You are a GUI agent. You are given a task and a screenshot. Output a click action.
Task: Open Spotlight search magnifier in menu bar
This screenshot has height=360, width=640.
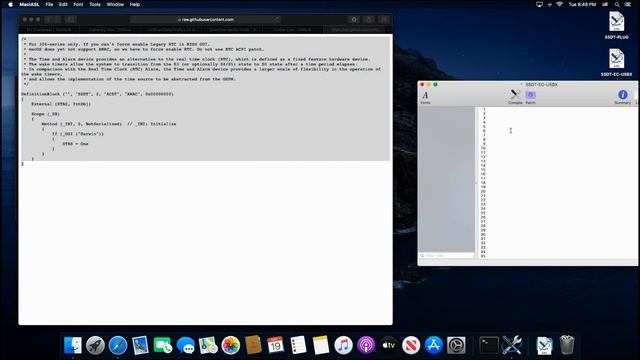[x=617, y=4]
